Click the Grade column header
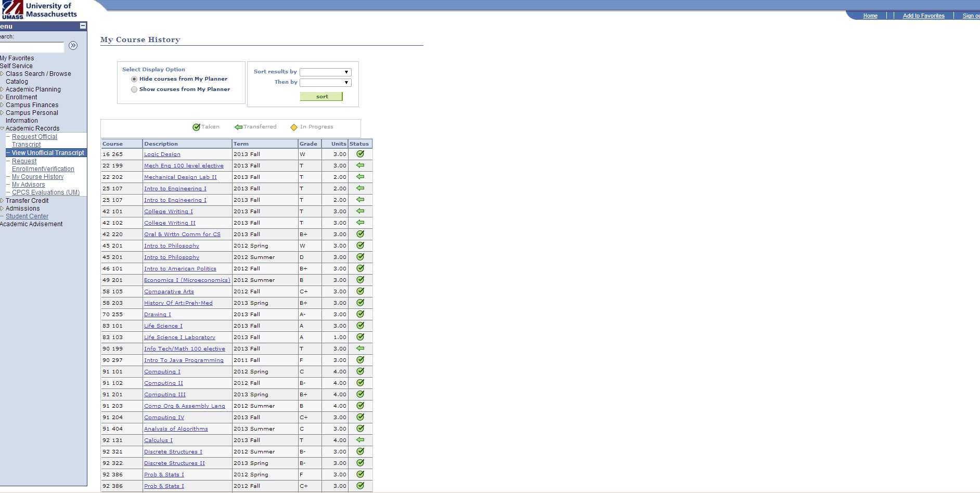Viewport: 980px width, 493px height. tap(310, 144)
